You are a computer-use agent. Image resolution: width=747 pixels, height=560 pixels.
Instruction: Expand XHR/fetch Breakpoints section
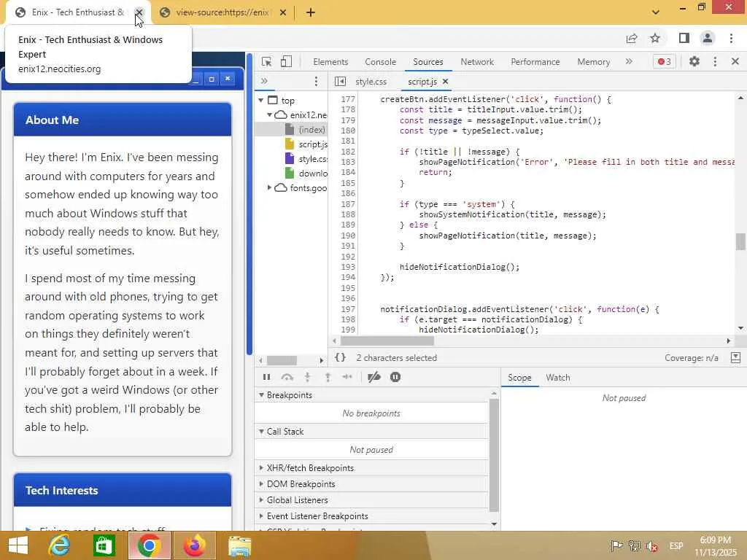click(x=310, y=468)
